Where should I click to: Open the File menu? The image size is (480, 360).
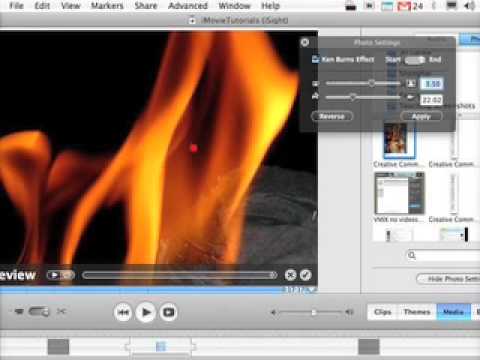tap(16, 6)
